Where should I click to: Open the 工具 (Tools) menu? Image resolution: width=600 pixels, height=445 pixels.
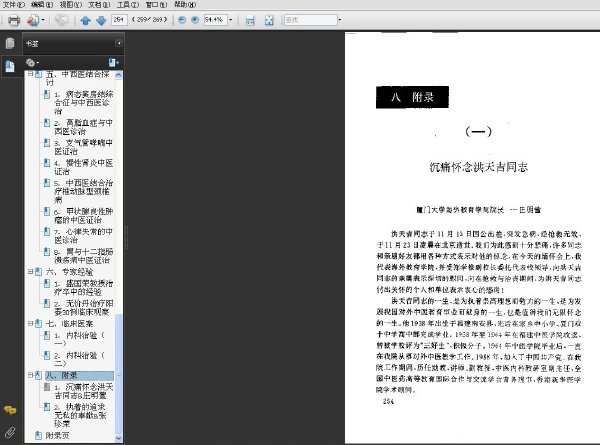click(128, 5)
